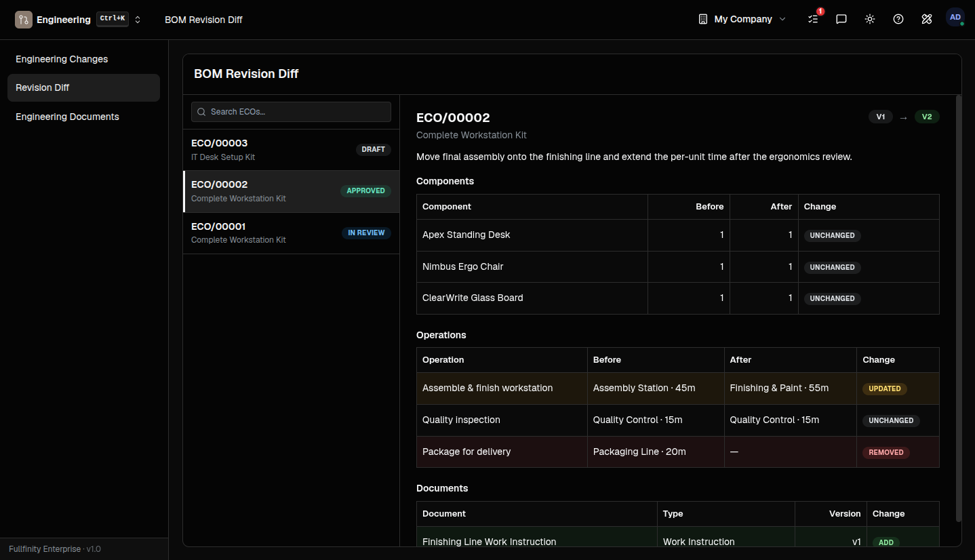Click the UPDATED change badge
The image size is (975, 560).
[885, 388]
